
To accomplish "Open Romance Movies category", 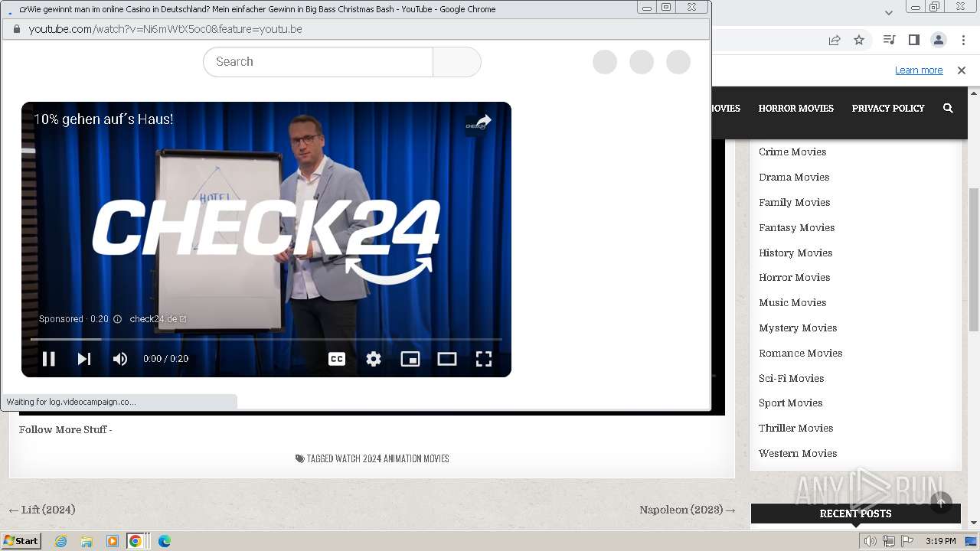I will 801,354.
